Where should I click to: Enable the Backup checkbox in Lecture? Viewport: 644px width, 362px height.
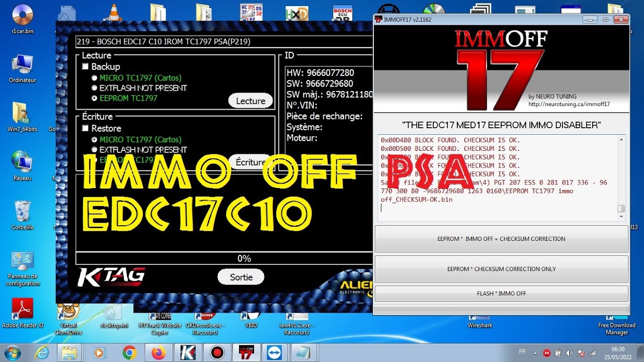point(86,66)
